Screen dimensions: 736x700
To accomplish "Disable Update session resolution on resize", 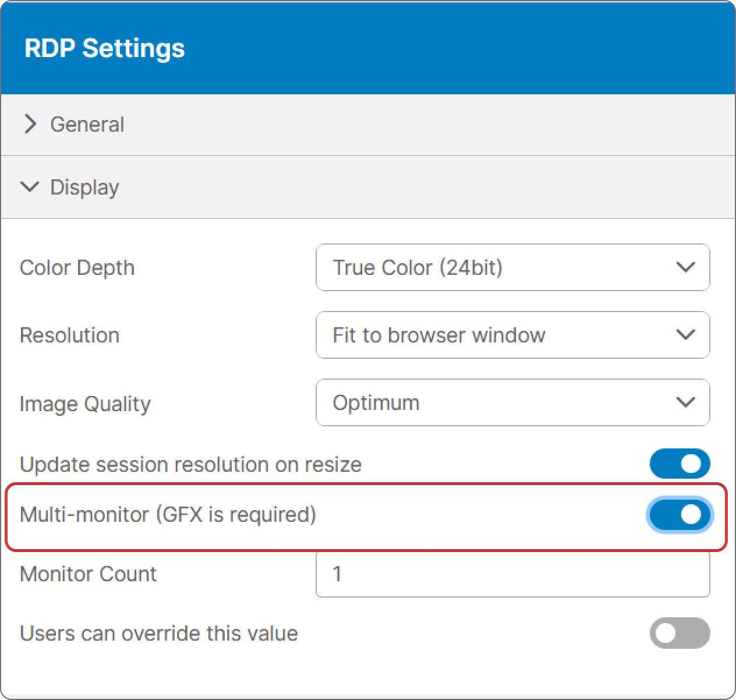I will click(x=680, y=464).
